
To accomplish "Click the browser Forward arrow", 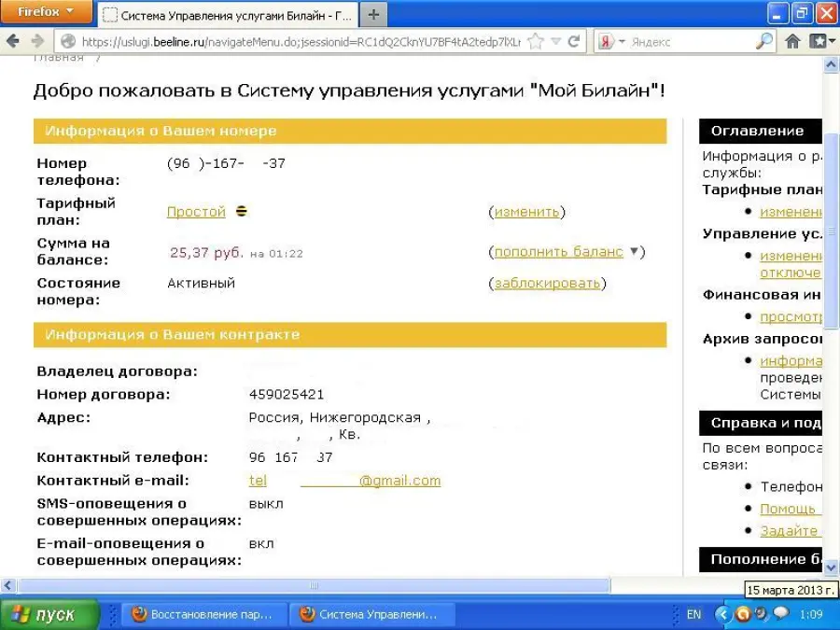I will [37, 41].
